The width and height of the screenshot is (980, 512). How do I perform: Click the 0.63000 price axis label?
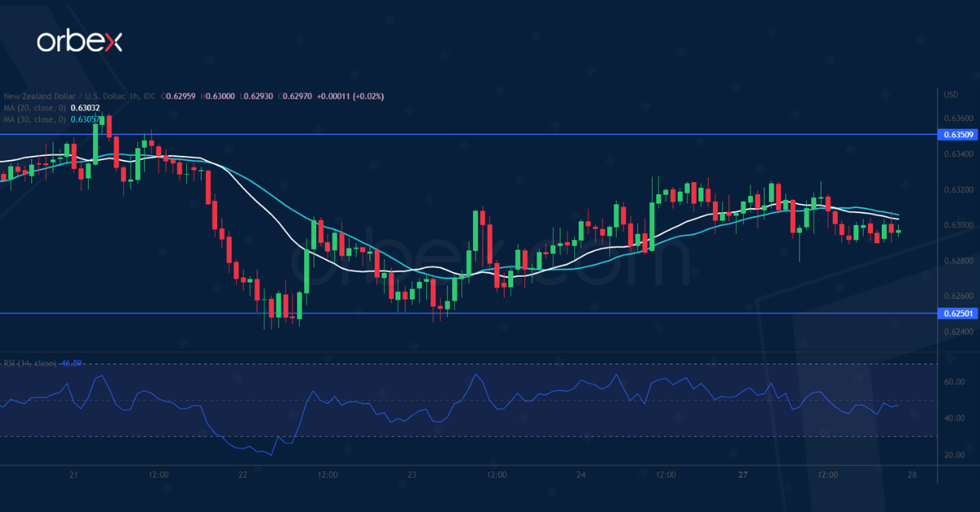pyautogui.click(x=957, y=225)
